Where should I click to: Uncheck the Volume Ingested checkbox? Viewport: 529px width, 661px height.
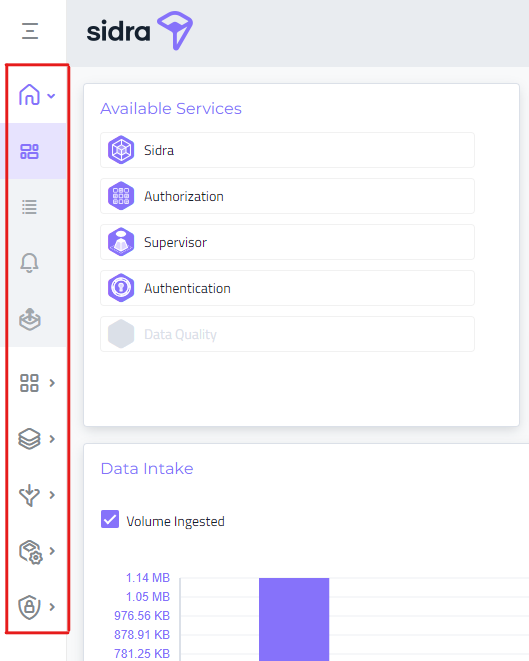[x=110, y=519]
